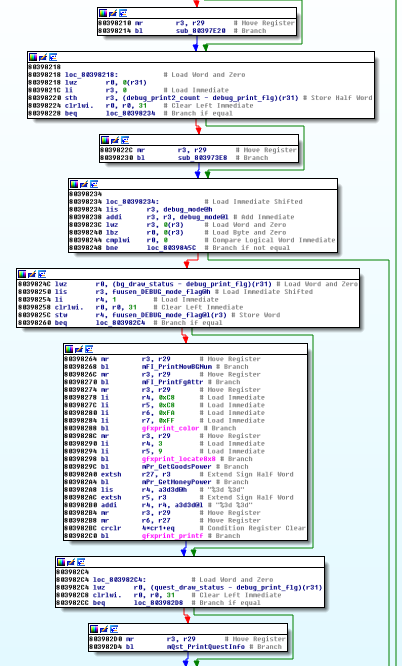This screenshot has width=402, height=666.
Task: Click title bar of loc_80398218 node
Action: pos(201,57)
